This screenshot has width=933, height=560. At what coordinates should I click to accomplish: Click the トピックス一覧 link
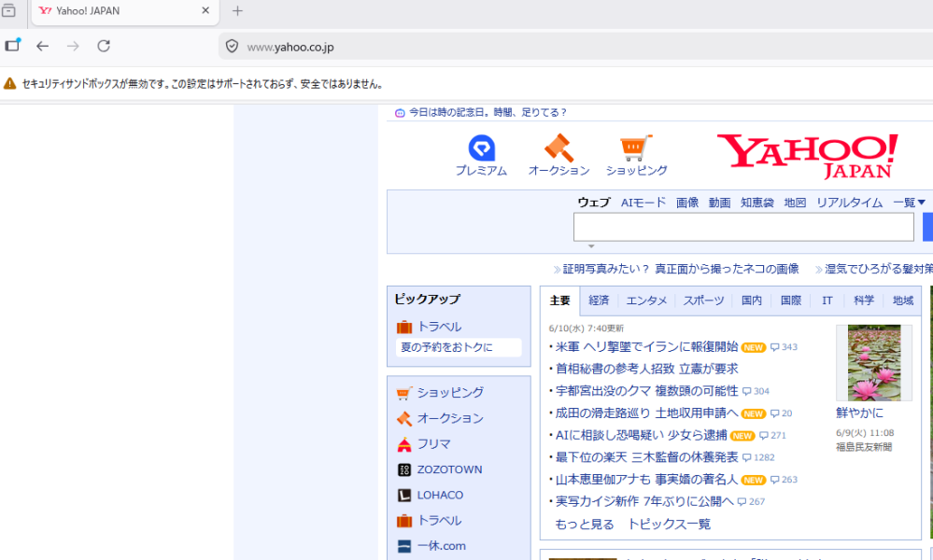[x=670, y=525]
